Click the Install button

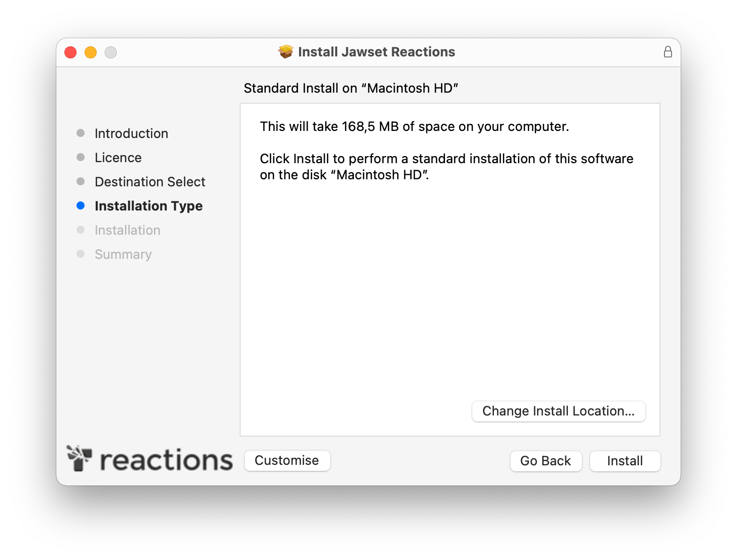[x=625, y=461]
